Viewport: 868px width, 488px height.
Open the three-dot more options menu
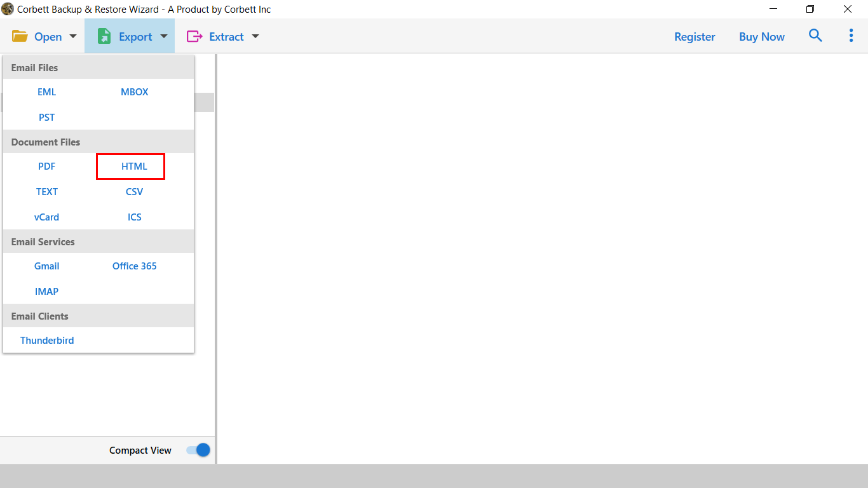point(851,36)
